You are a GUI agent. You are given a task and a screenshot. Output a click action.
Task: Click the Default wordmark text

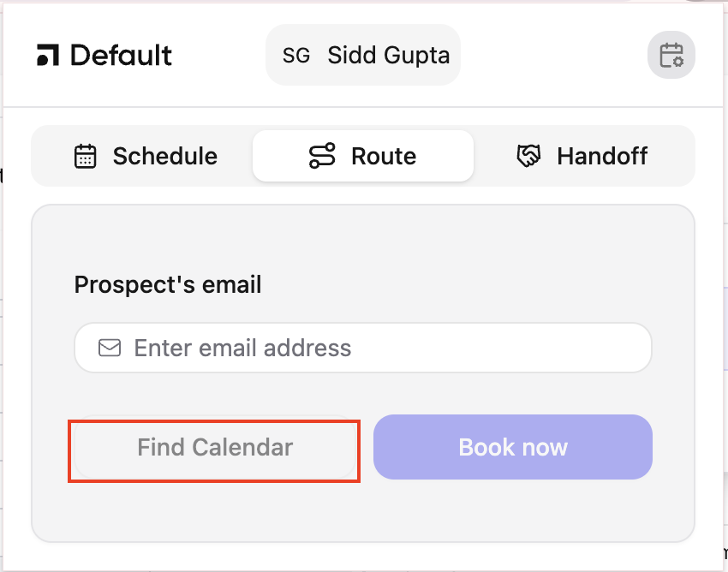pyautogui.click(x=121, y=56)
